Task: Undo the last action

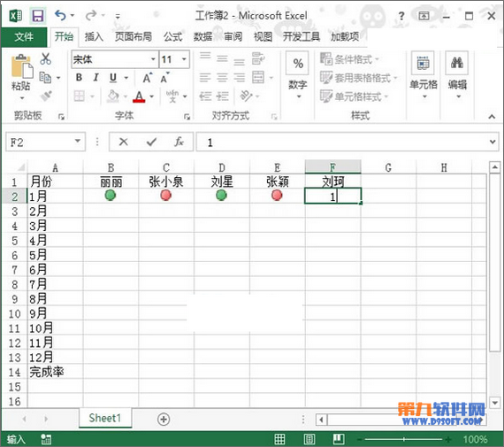Action: [60, 15]
